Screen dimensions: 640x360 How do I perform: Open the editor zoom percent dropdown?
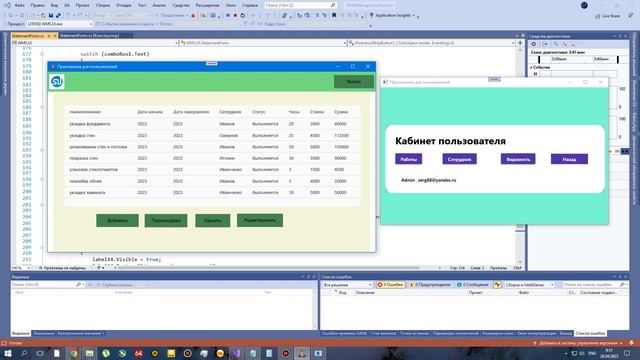click(x=21, y=268)
